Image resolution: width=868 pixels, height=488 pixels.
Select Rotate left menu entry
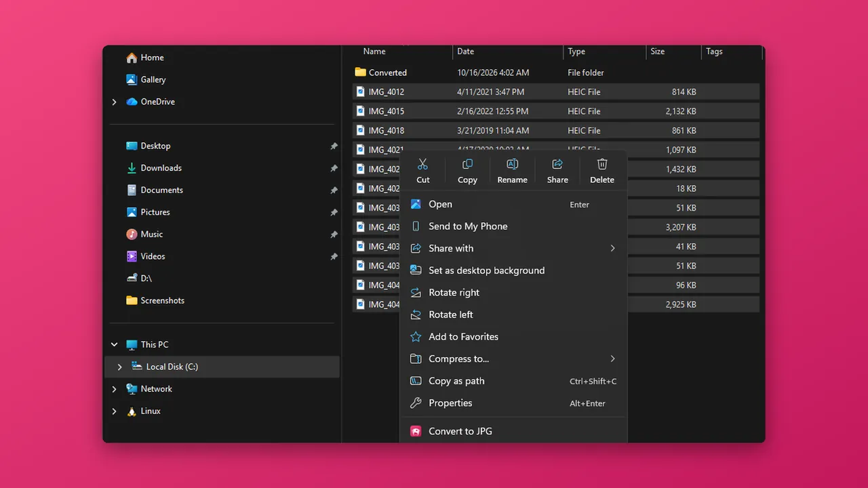click(513, 314)
